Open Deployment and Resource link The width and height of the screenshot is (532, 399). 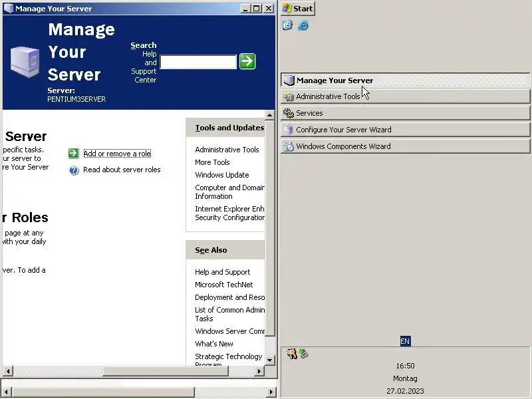[x=229, y=297]
